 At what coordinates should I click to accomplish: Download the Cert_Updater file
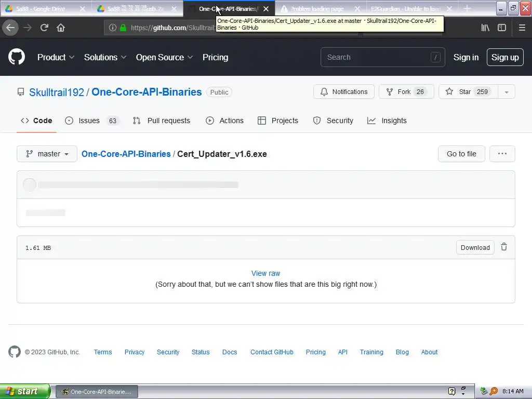click(475, 247)
